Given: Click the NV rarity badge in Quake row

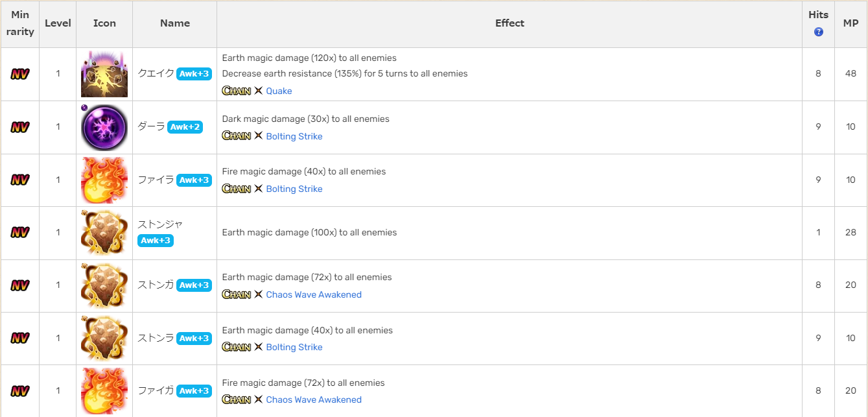Looking at the screenshot, I should [20, 74].
